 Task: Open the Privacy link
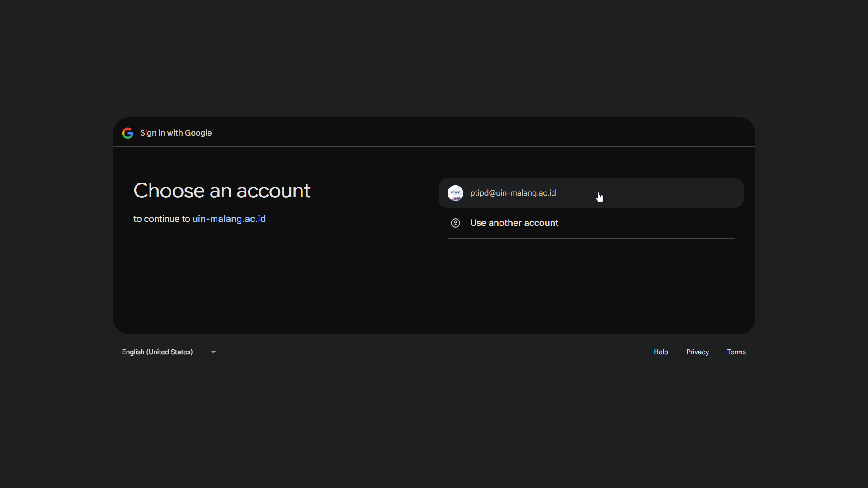coord(697,352)
